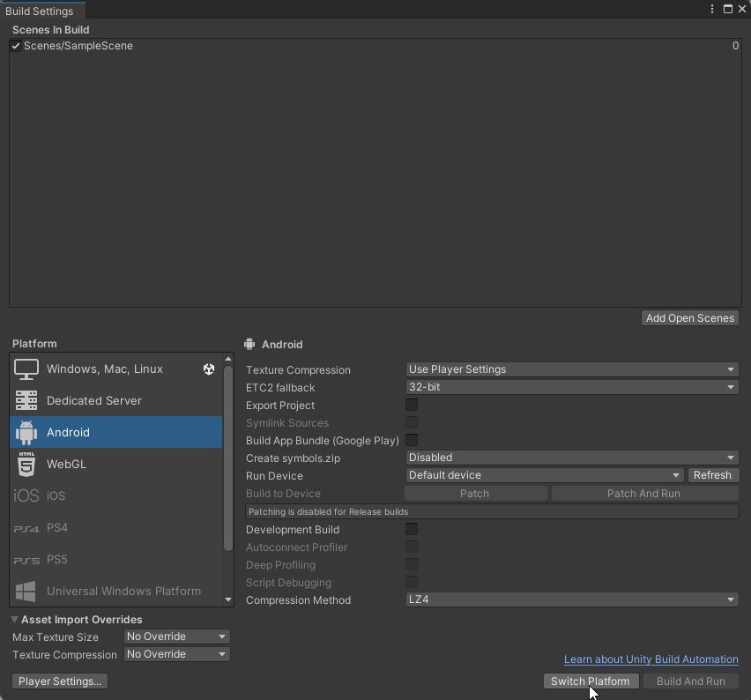Click the iOS platform logo icon
The image size is (751, 700).
[x=26, y=495]
